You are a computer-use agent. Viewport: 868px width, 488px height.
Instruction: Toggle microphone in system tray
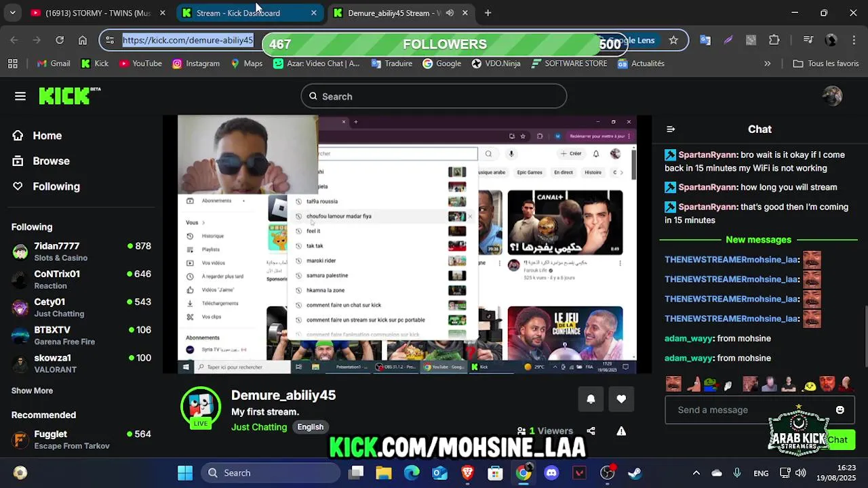737,473
